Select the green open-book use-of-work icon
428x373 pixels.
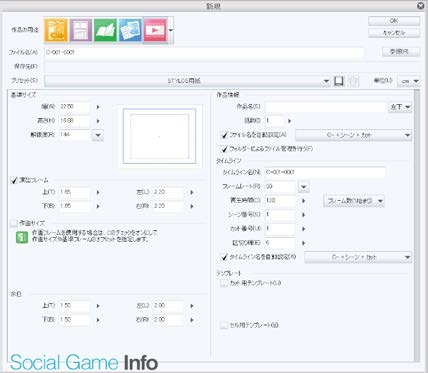coord(105,30)
